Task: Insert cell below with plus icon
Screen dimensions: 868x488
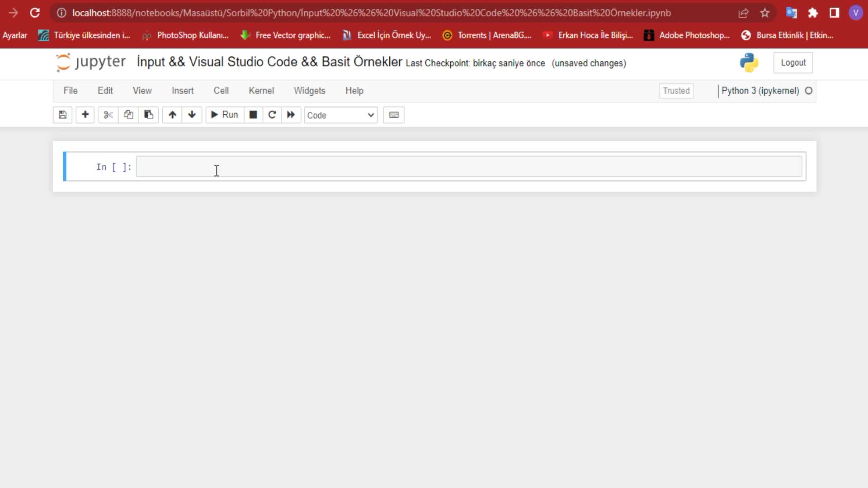Action: (x=85, y=115)
